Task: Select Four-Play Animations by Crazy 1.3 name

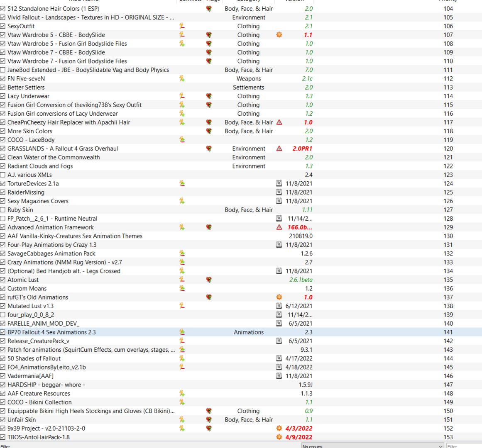Action: (x=52, y=245)
